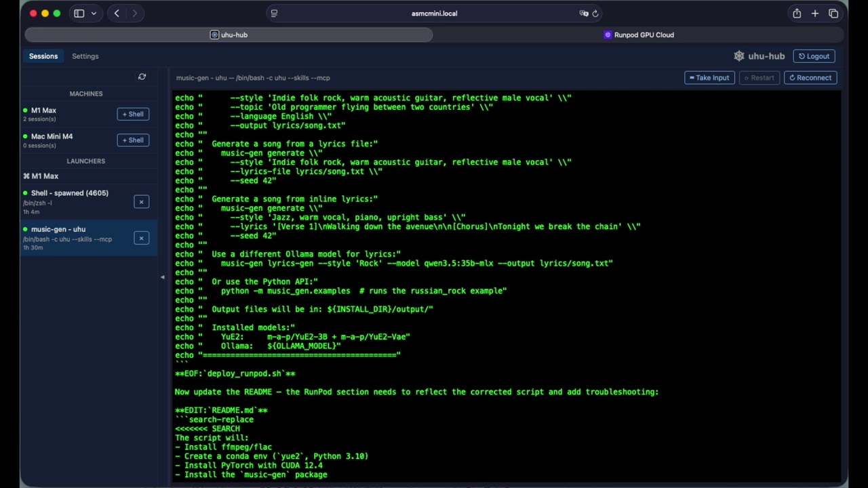The width and height of the screenshot is (868, 488).
Task: Click the translate icon in the address bar
Action: point(583,14)
